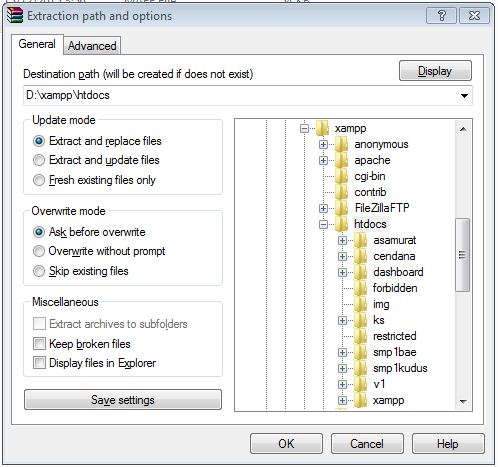The image size is (498, 467).
Task: Click the folder tree scrollbar thumb
Action: (462, 255)
